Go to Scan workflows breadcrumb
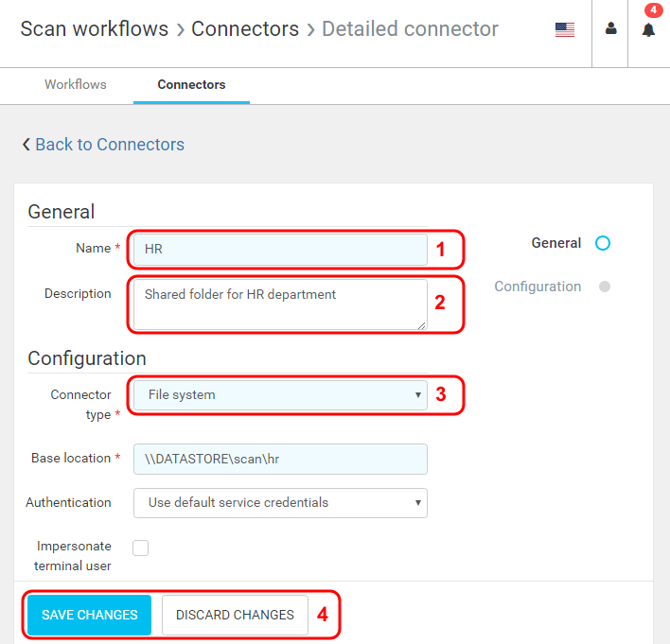Screen dimensions: 670x644 pyautogui.click(x=94, y=29)
